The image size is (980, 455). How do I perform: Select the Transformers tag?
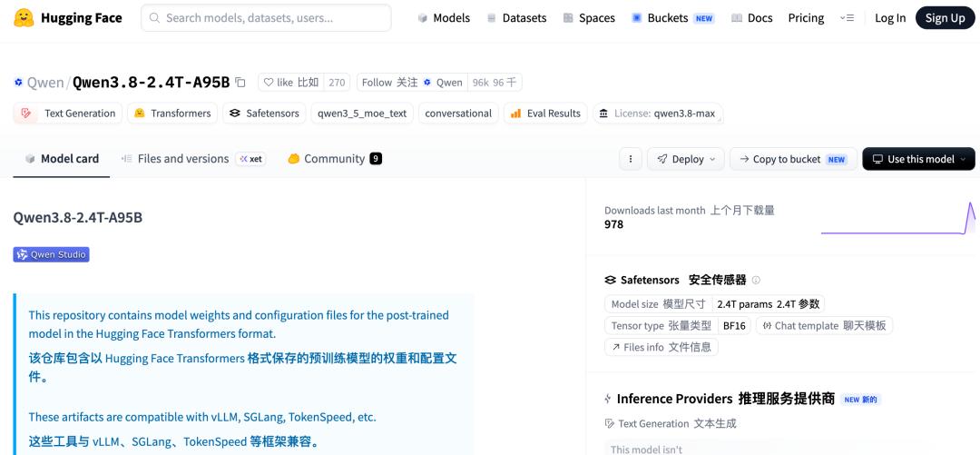click(172, 114)
